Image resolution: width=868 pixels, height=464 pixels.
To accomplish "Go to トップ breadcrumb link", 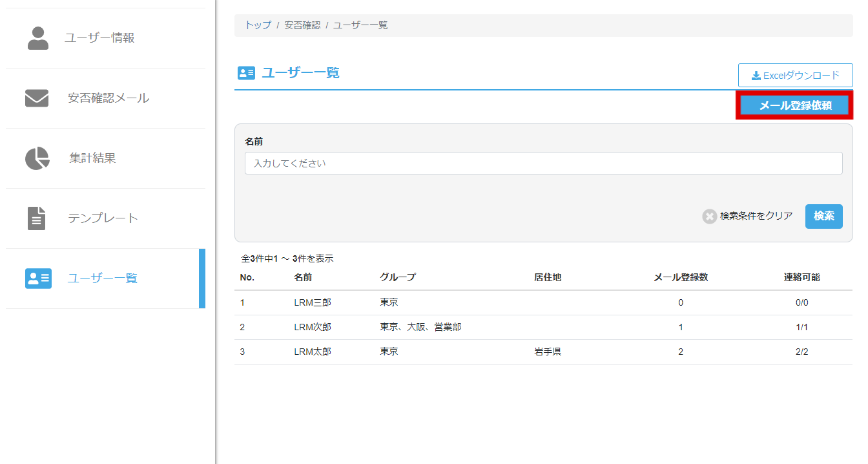I will tap(258, 25).
